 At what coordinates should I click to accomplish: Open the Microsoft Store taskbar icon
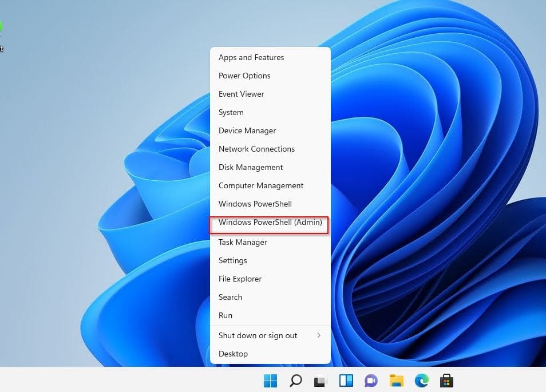(x=446, y=381)
